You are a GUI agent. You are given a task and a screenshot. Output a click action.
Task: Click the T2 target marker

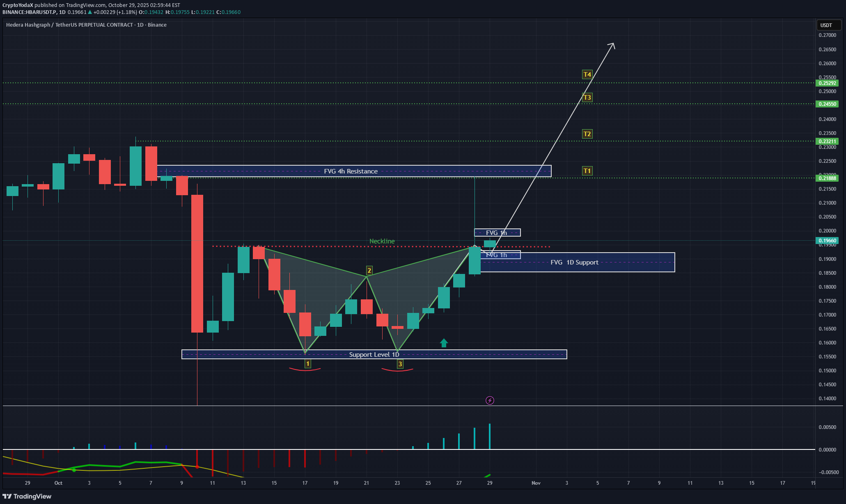pyautogui.click(x=587, y=134)
